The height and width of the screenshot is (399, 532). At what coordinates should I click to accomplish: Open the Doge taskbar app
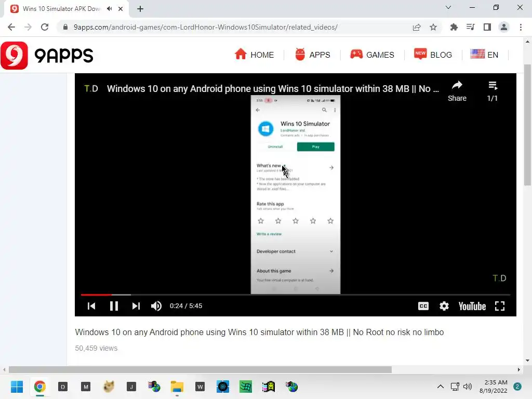(109, 387)
